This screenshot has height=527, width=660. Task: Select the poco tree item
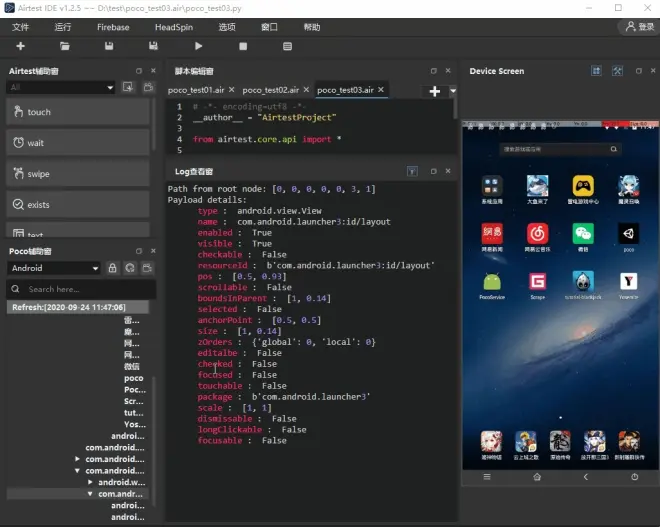click(134, 378)
